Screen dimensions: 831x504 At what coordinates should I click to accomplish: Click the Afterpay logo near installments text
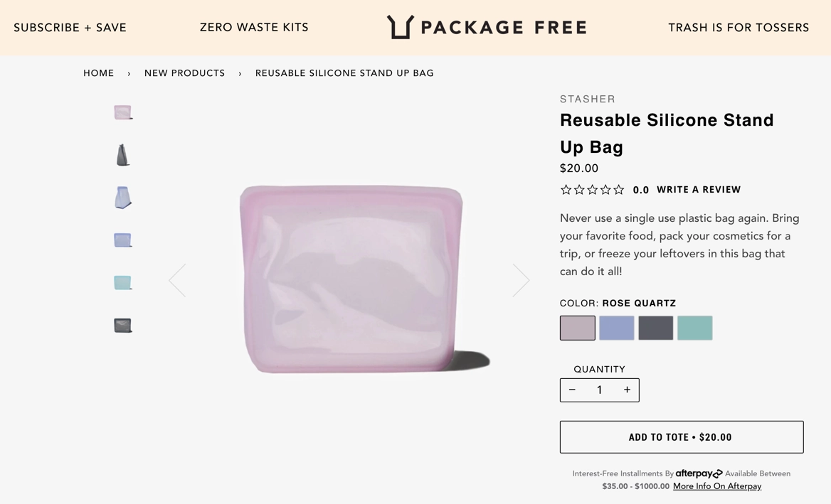tap(698, 473)
